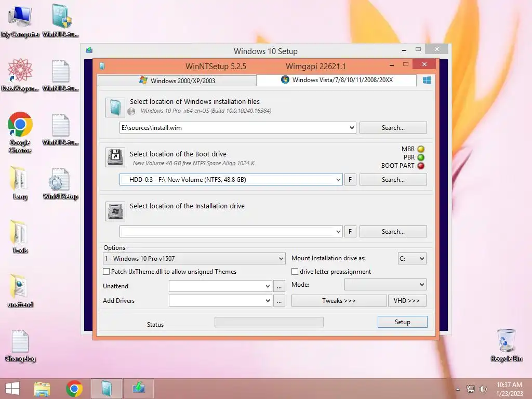The image size is (532, 399).
Task: Open the Tools folder on the desktop
Action: [20, 237]
